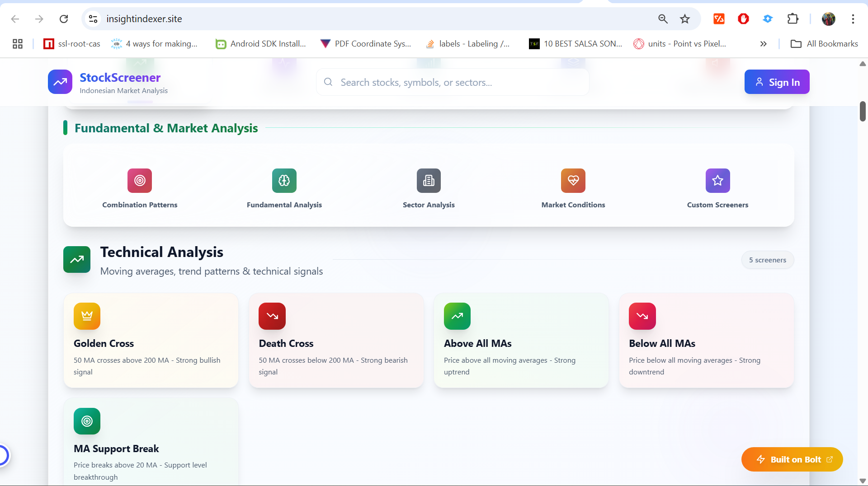The image size is (868, 486).
Task: Select the Golden Cross card title
Action: (x=104, y=343)
